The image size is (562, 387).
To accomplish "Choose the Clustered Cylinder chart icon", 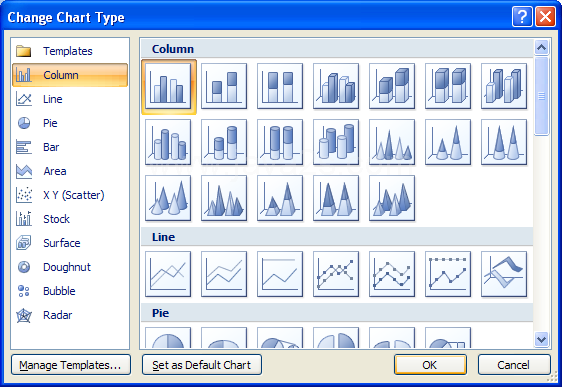I will click(x=168, y=142).
